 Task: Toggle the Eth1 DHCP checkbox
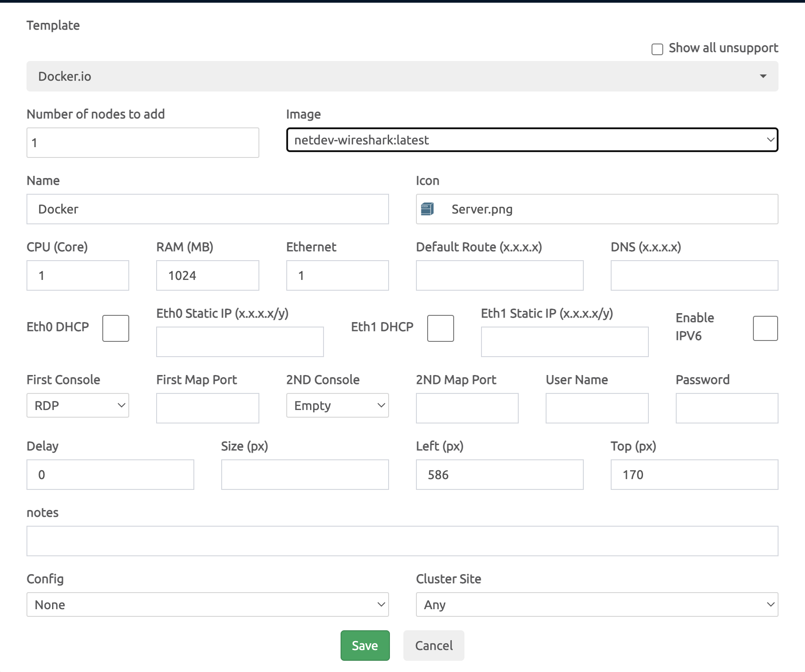pyautogui.click(x=441, y=328)
